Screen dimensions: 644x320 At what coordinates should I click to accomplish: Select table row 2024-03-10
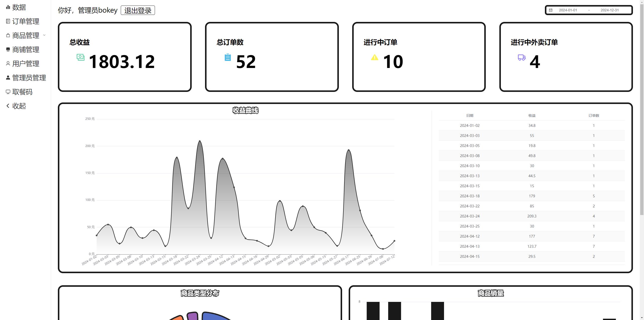(532, 166)
